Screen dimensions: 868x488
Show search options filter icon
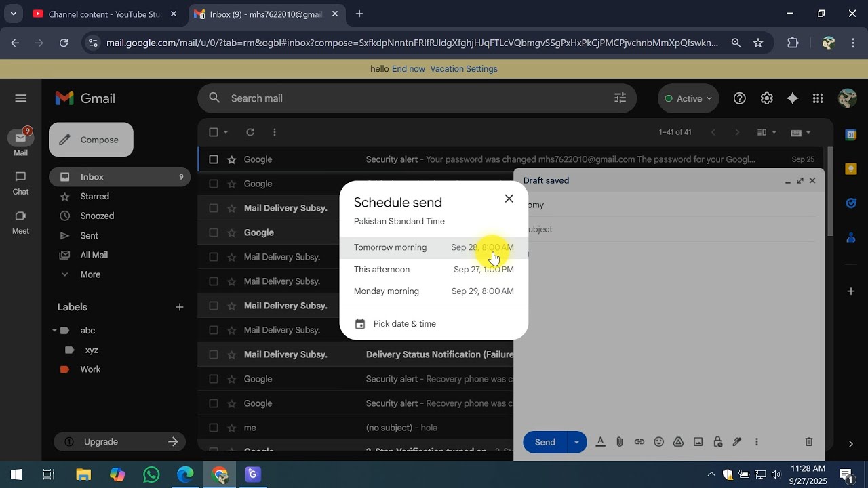[620, 98]
